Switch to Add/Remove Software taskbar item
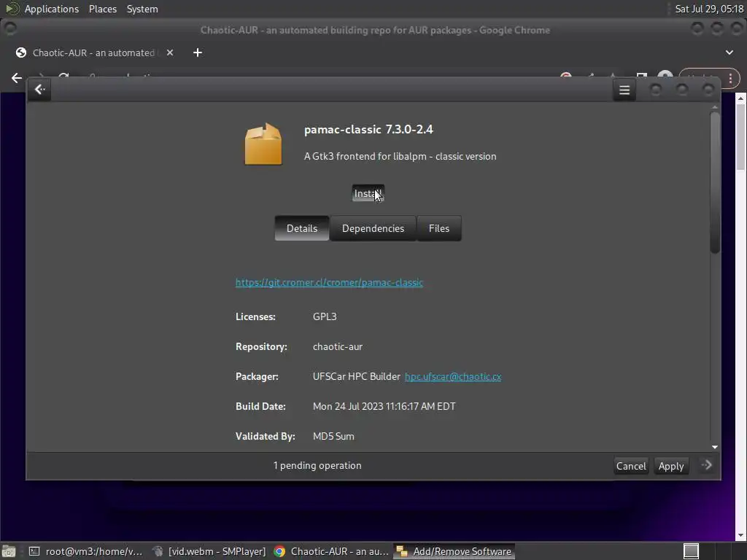Image resolution: width=747 pixels, height=560 pixels. coord(454,551)
